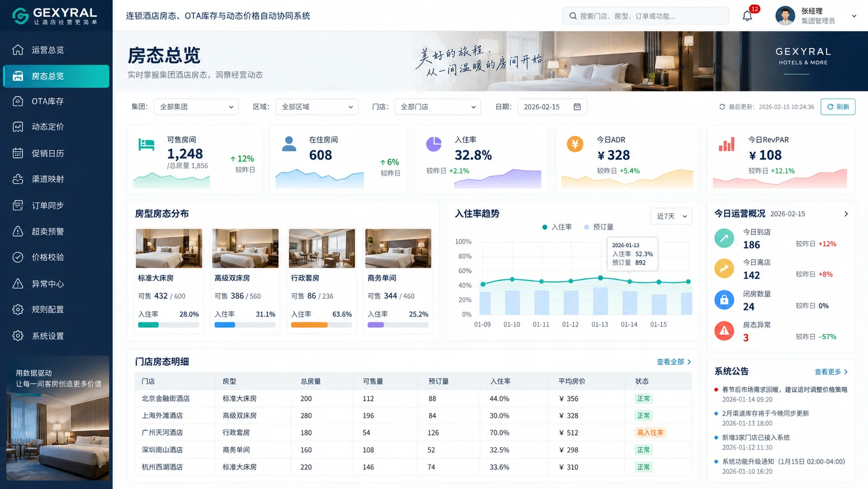Open announcement 春节后市场需求回暖

[784, 390]
